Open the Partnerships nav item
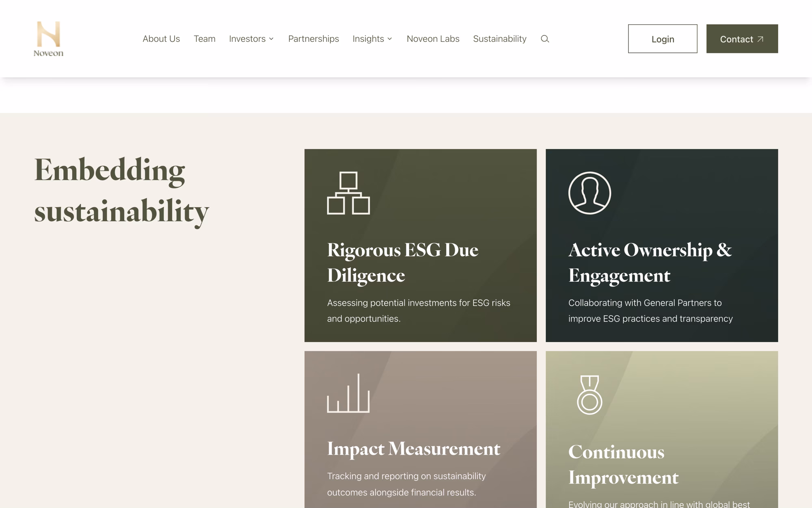 coord(313,39)
